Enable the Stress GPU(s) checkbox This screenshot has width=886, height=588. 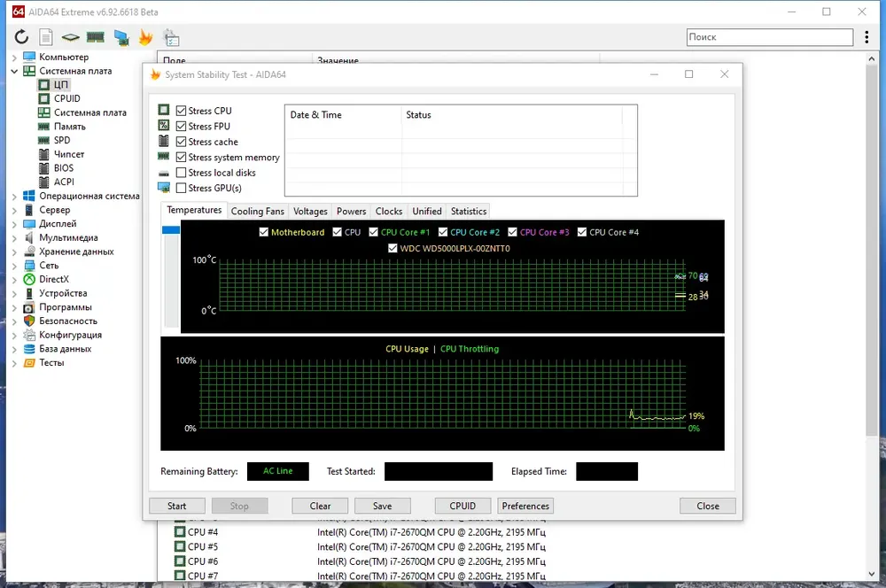click(182, 188)
